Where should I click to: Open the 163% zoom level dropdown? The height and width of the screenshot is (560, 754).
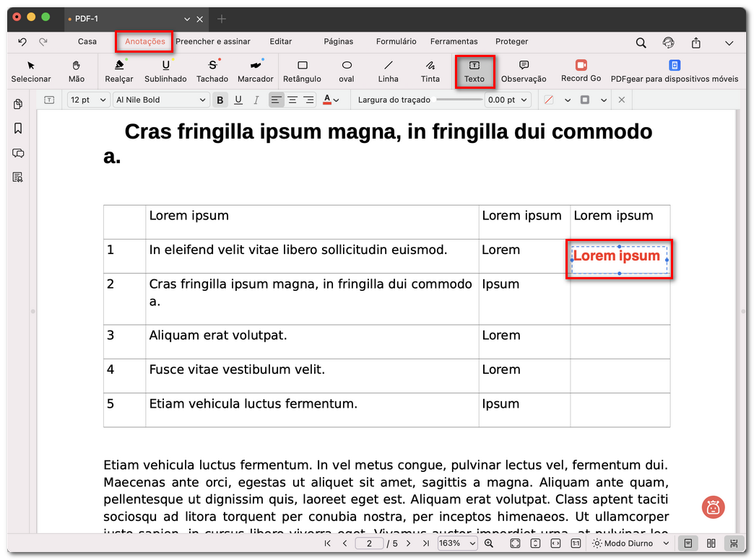pos(457,543)
